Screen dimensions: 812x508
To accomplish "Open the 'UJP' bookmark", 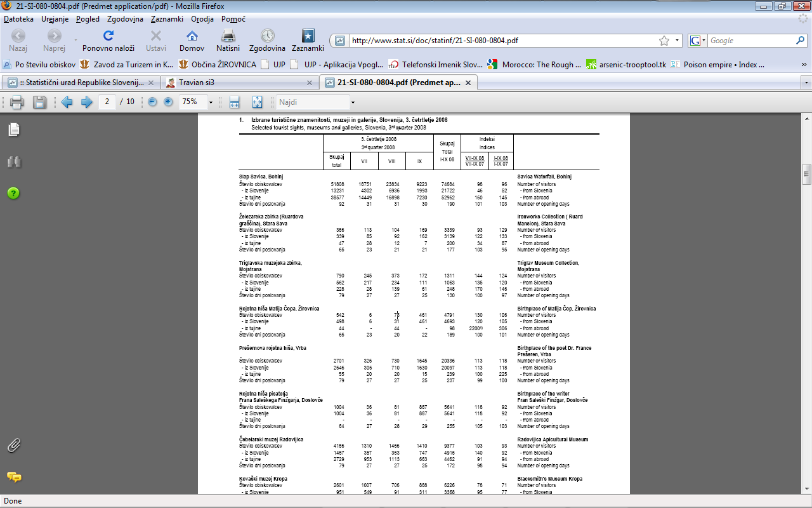I will (273, 64).
